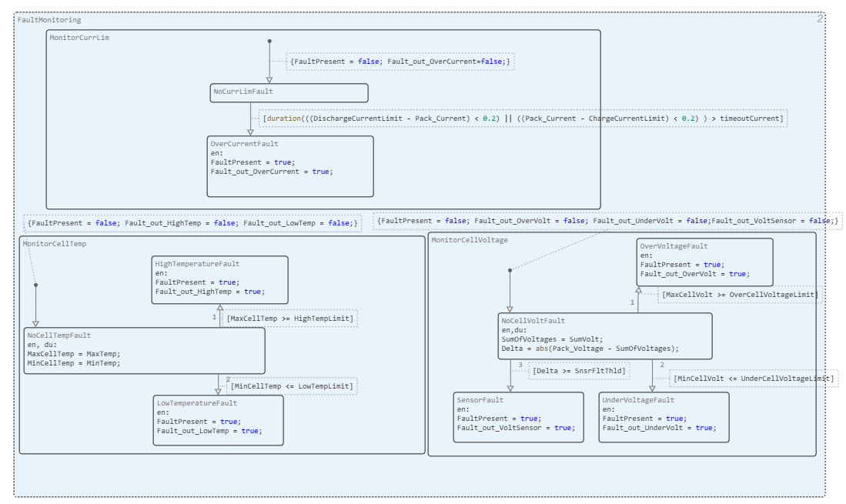Click the default transition dot in MonitorCurrLim

coord(269,41)
